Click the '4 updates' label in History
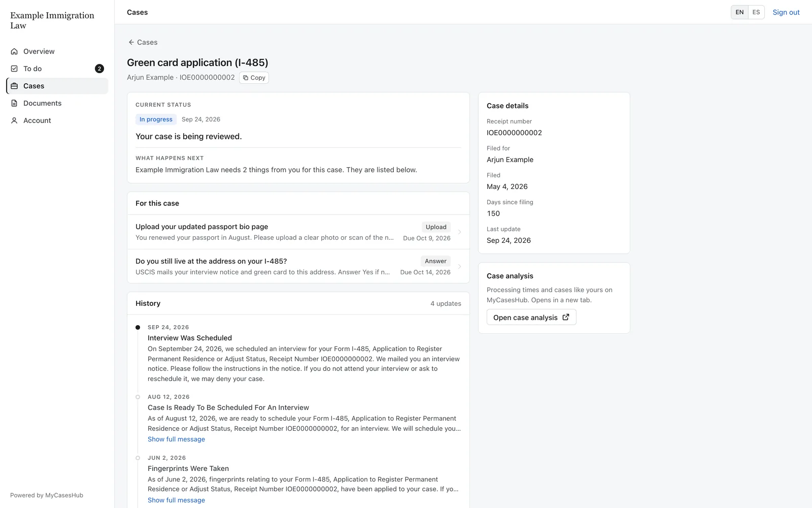This screenshot has height=508, width=812. [446, 303]
